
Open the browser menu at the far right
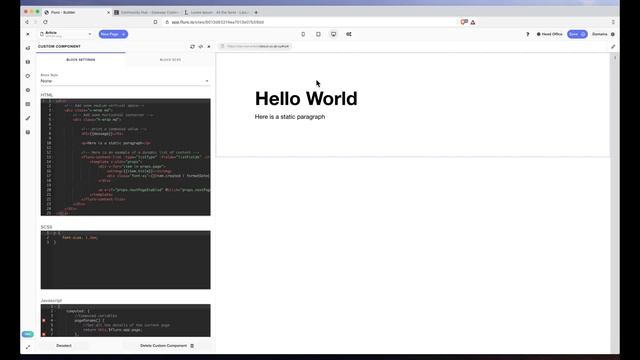pos(613,22)
